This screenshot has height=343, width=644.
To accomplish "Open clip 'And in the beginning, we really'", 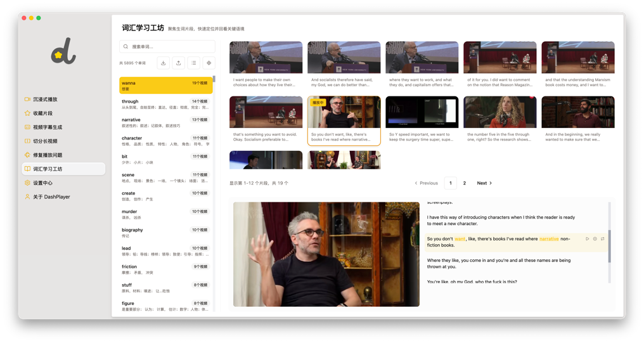I will click(x=578, y=120).
